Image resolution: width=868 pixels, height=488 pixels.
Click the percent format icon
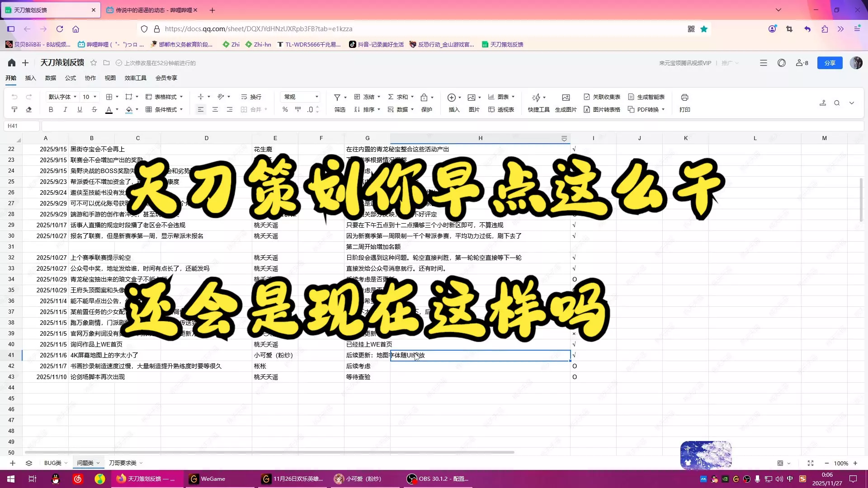click(285, 109)
